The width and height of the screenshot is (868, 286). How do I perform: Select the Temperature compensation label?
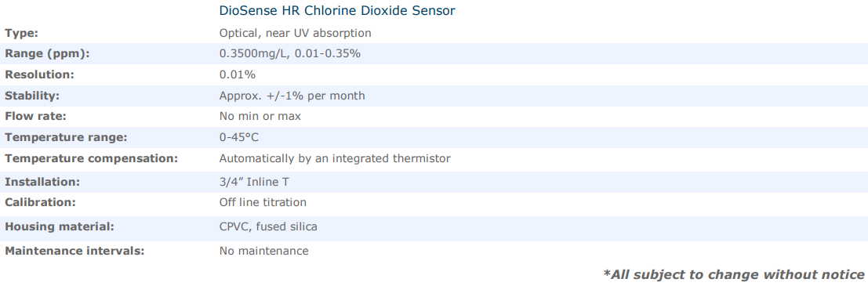tap(91, 159)
